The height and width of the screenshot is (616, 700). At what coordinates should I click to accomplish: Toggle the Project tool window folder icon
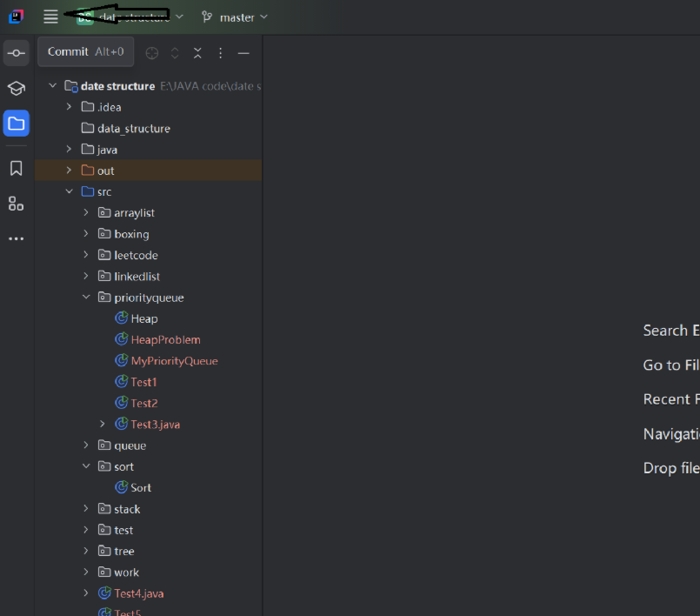pos(16,124)
